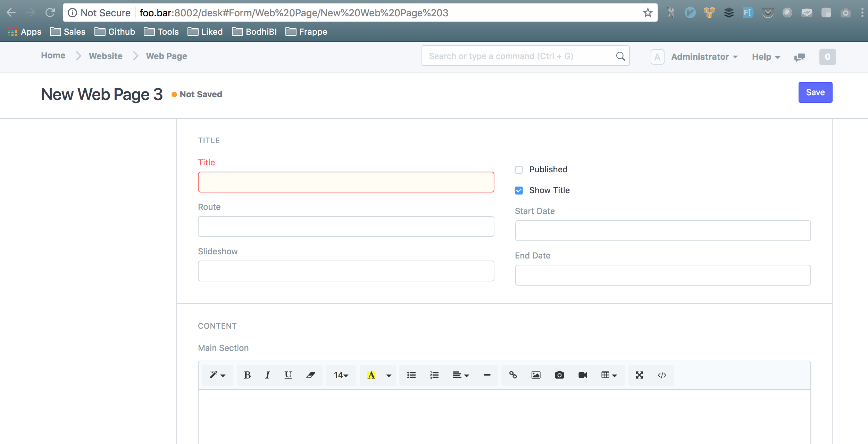The height and width of the screenshot is (444, 868).
Task: Click the Administrator avatar icon
Action: 657,57
